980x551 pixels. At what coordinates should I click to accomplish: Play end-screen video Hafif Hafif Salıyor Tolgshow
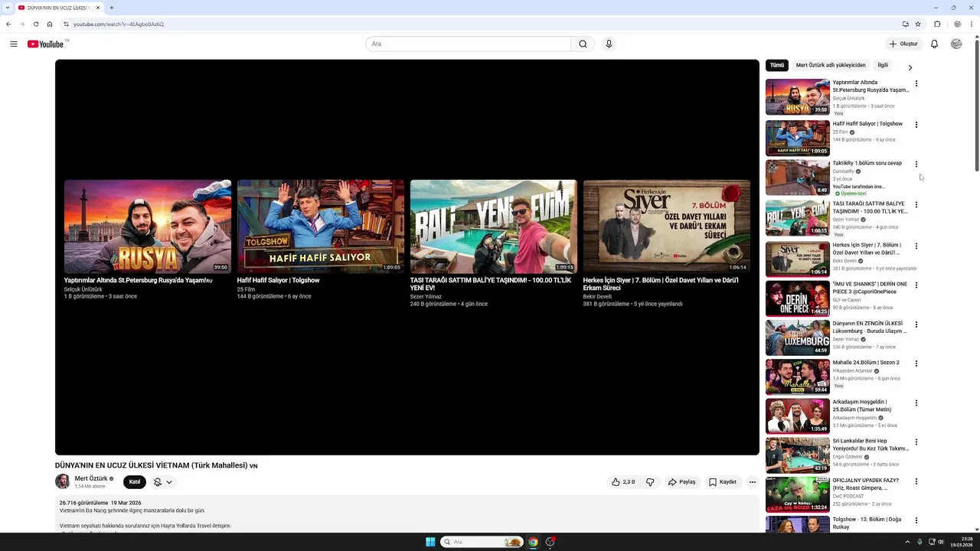(x=321, y=227)
